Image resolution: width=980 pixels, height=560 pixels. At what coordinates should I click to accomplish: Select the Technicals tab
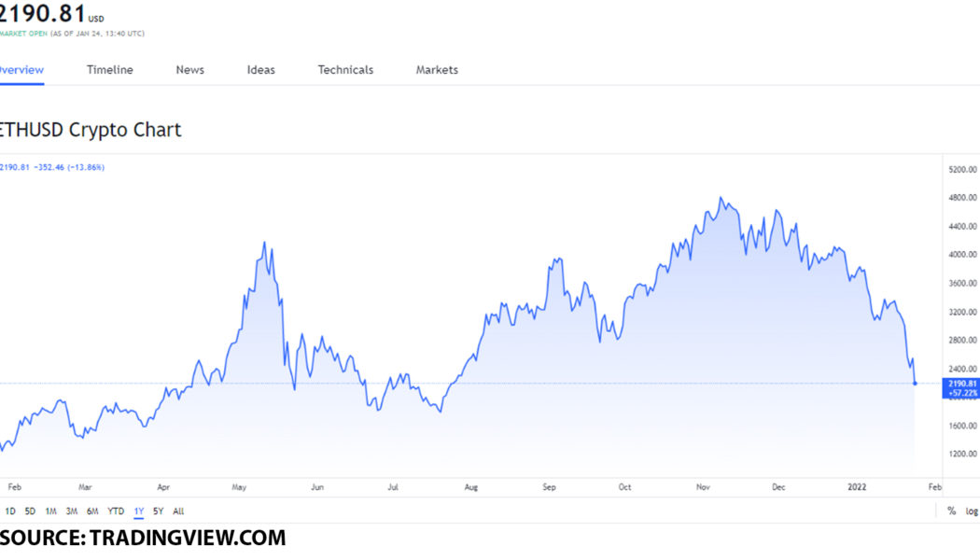pyautogui.click(x=345, y=70)
